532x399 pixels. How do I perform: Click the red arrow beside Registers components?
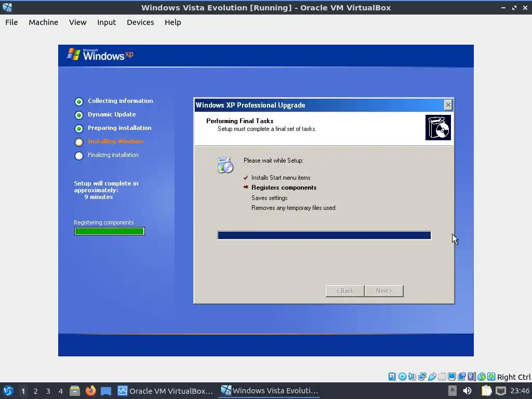[246, 187]
